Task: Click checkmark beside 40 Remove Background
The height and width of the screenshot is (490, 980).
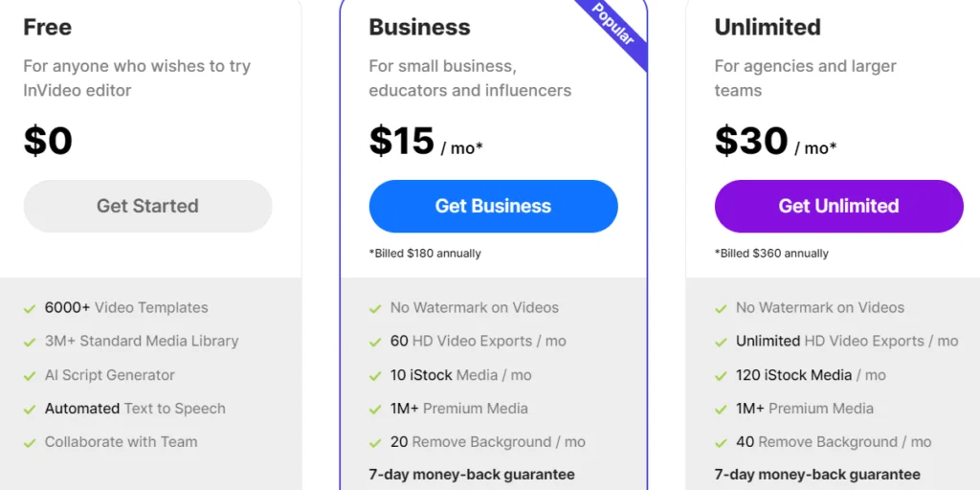Action: [721, 443]
